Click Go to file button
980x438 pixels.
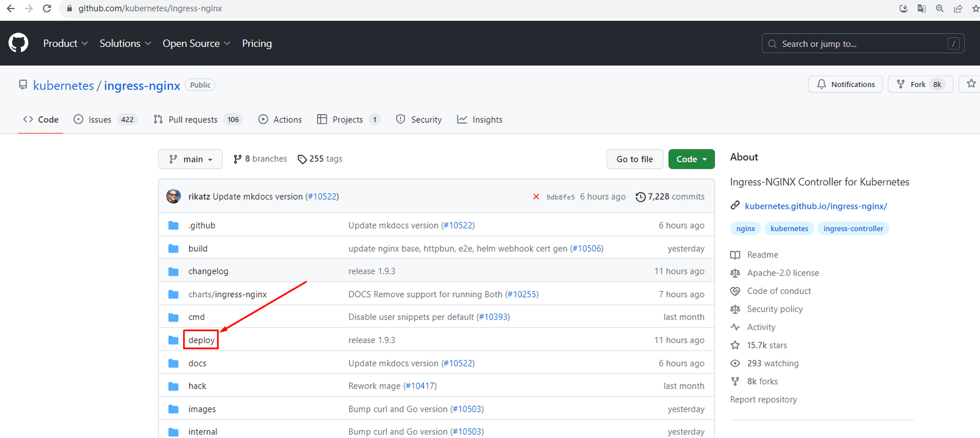pos(635,159)
